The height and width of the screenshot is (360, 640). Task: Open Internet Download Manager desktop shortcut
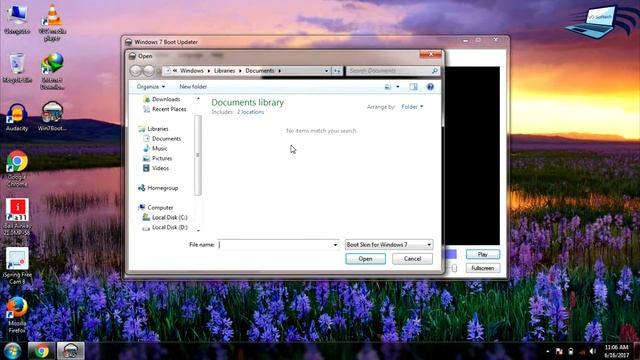[52, 71]
